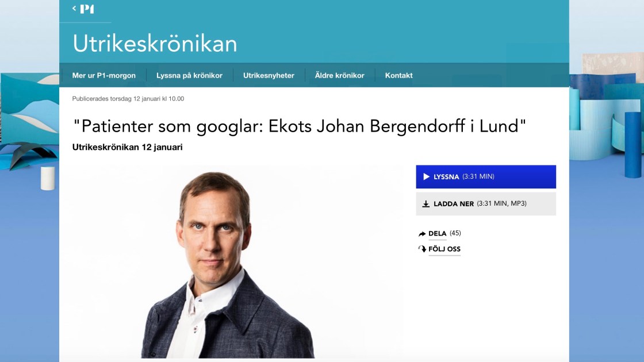Click the LADDA NER MP3 button
This screenshot has height=362, width=644.
pyautogui.click(x=486, y=204)
